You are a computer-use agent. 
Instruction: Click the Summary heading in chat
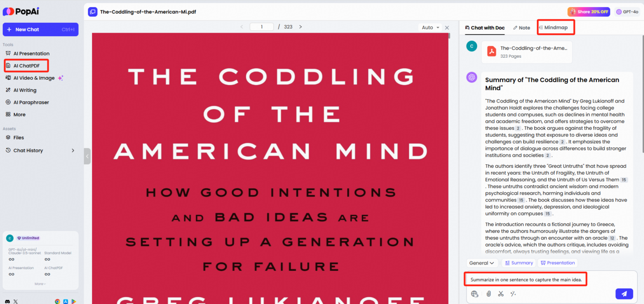552,84
